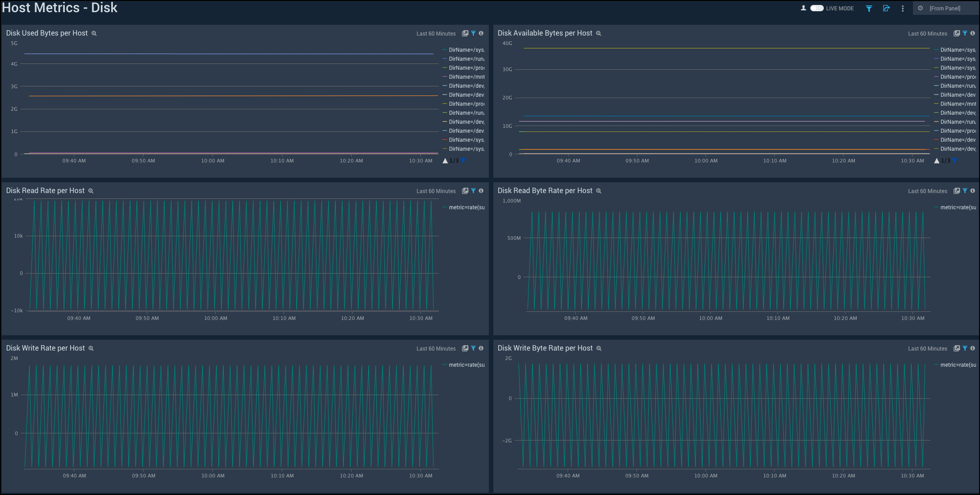Click the filter icon on Disk Write Byte Rate panel

coord(965,348)
